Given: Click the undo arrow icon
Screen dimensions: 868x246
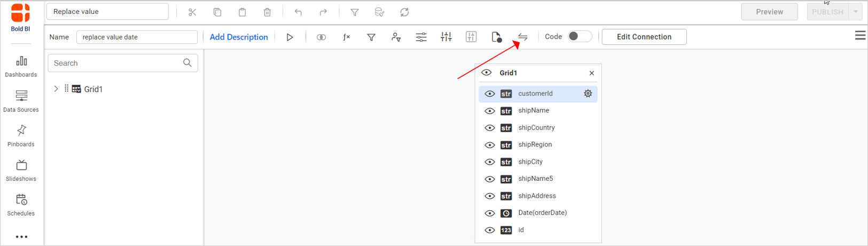Looking at the screenshot, I should [298, 12].
